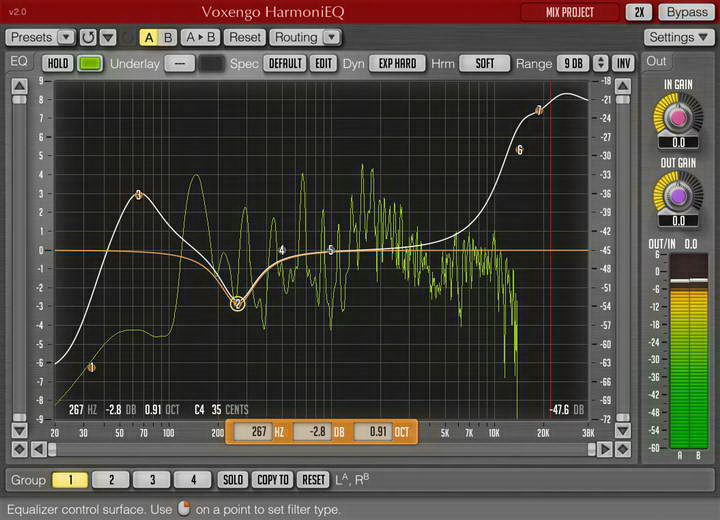Click the right arrow on horizontal scrollbar
Screen dimensions: 720x520
(604, 449)
